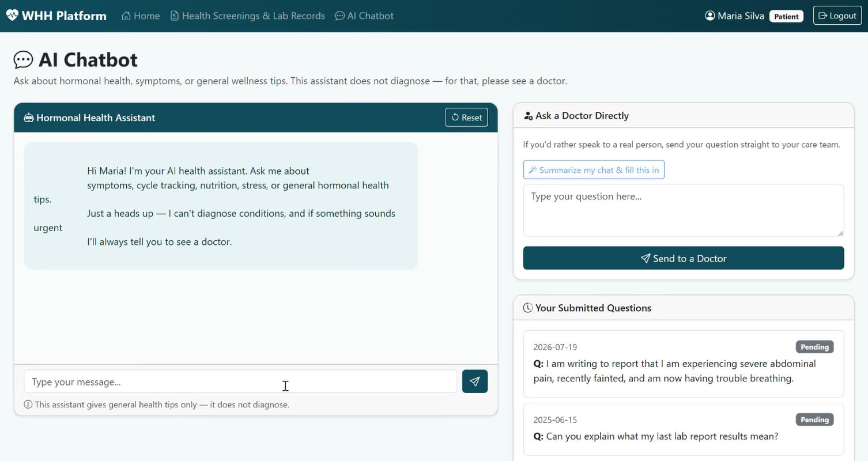
Task: Click the clock icon beside Your Submitted Questions
Action: coord(527,308)
